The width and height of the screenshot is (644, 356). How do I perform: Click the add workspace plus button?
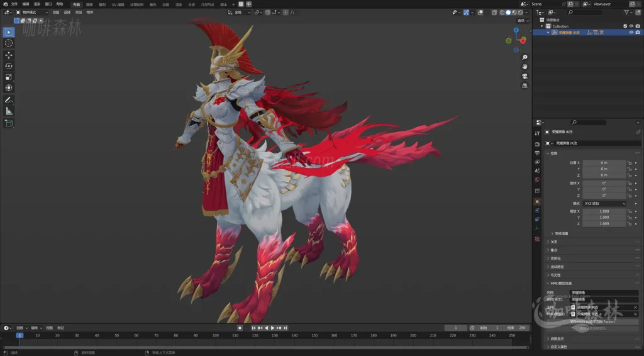(233, 4)
